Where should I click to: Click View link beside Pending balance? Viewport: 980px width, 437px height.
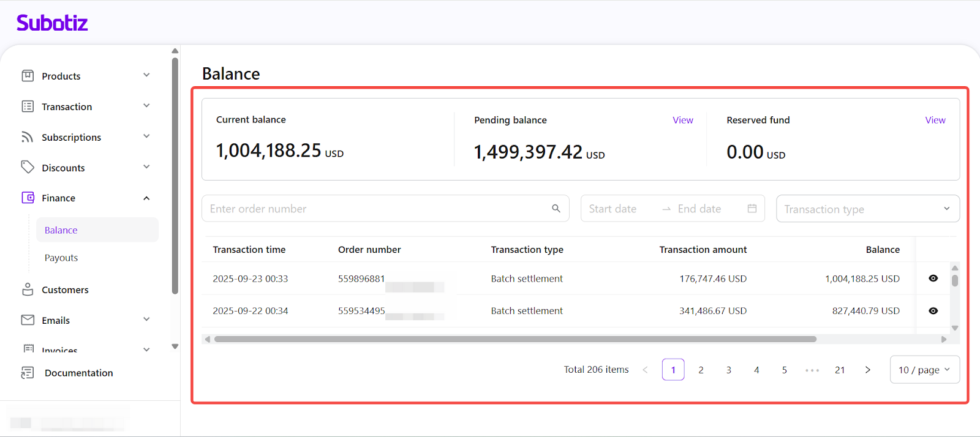[683, 120]
